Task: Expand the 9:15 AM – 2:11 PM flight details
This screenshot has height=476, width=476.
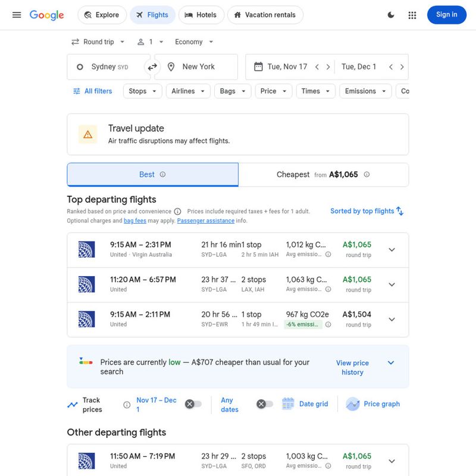Action: (x=392, y=320)
